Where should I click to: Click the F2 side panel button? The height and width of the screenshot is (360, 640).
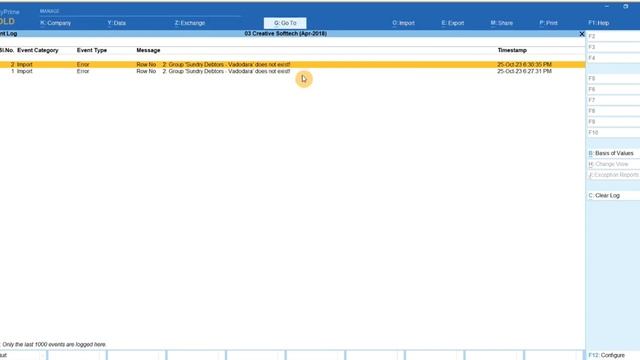(x=613, y=36)
